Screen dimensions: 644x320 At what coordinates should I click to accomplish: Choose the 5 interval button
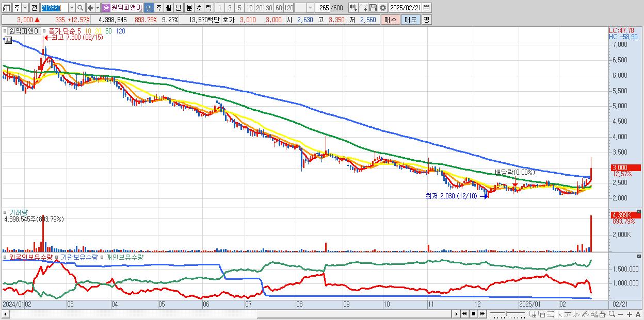pyautogui.click(x=239, y=8)
